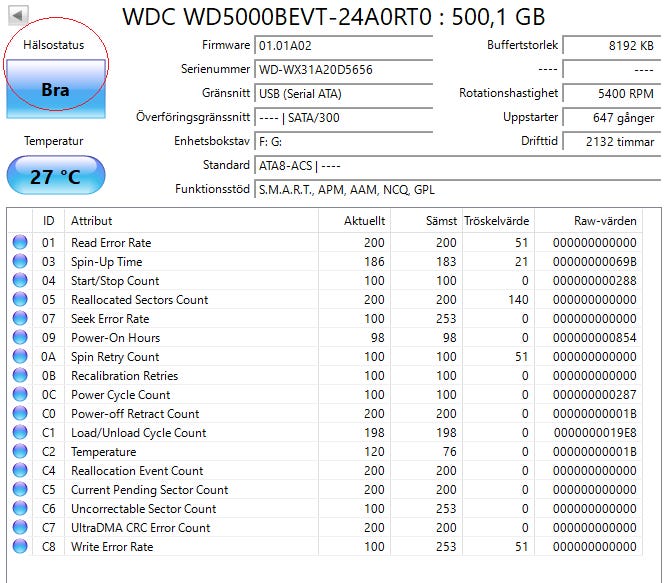
Task: Click the Överföringsgränssnitt field SATA/300
Action: point(343,118)
